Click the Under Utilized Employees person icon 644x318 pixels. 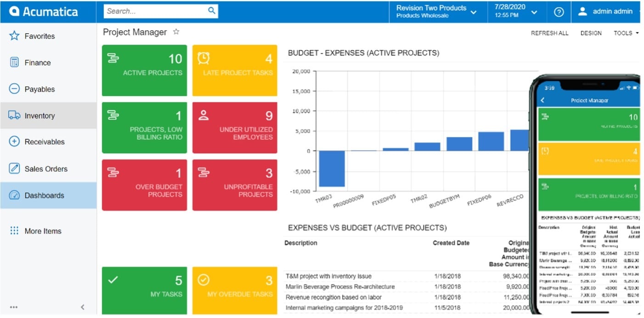click(203, 115)
